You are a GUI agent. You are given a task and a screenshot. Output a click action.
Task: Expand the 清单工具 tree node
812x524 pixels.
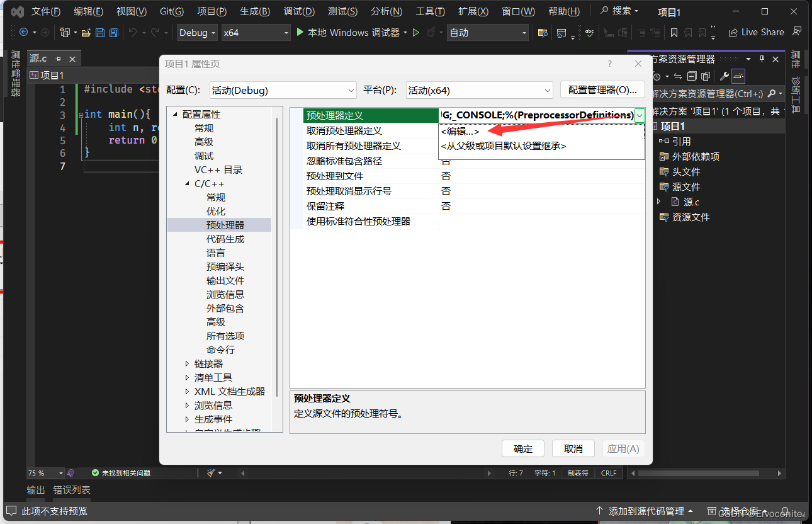click(x=188, y=378)
